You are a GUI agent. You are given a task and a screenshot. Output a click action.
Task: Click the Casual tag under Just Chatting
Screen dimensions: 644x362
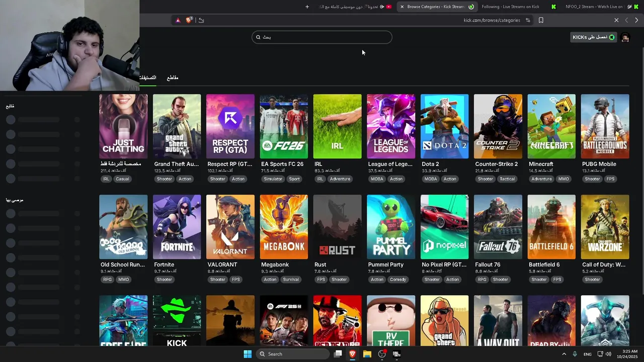coord(122,179)
